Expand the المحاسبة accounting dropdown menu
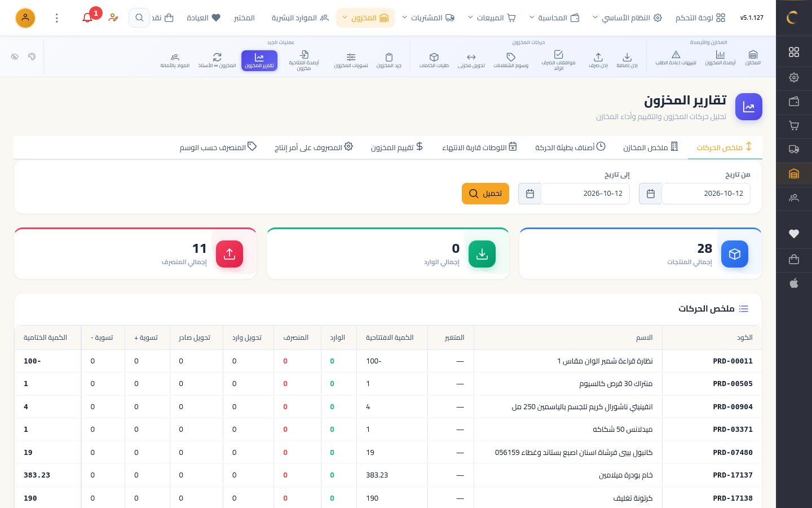 [x=554, y=18]
